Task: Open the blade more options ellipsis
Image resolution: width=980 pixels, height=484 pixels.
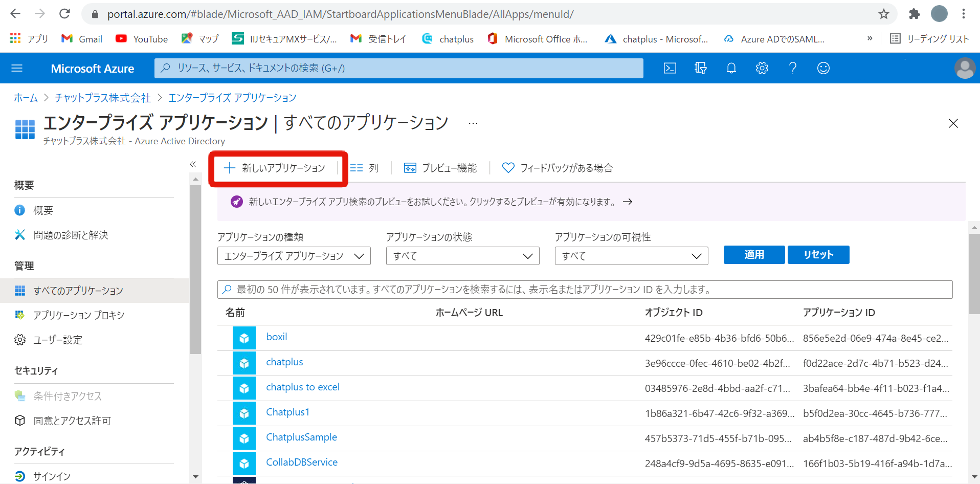Action: tap(473, 123)
